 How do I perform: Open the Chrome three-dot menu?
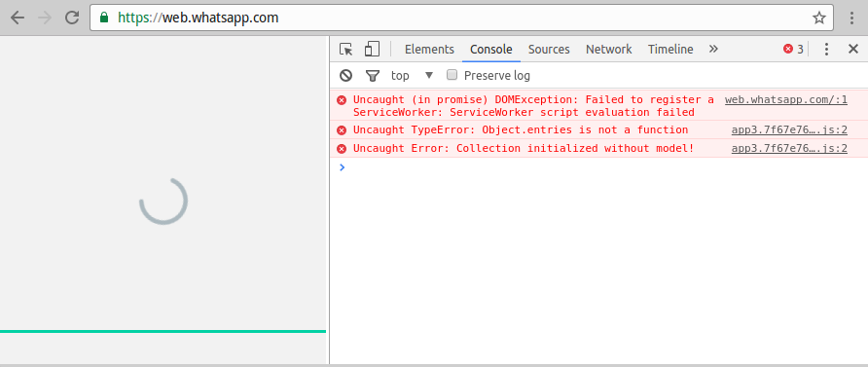click(x=852, y=18)
